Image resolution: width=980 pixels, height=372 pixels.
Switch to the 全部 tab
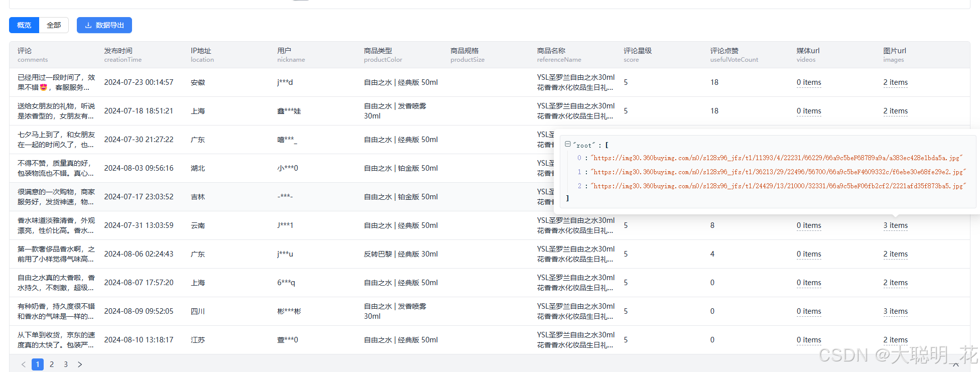pyautogui.click(x=54, y=25)
